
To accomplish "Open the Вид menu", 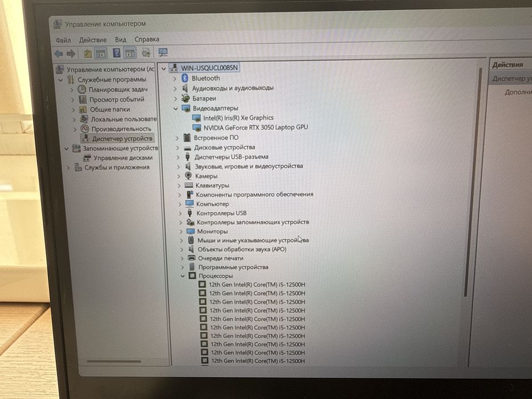I will click(120, 40).
